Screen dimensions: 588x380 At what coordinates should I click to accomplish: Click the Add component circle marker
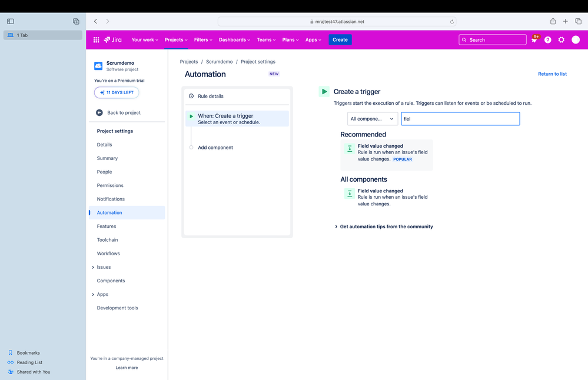point(191,147)
